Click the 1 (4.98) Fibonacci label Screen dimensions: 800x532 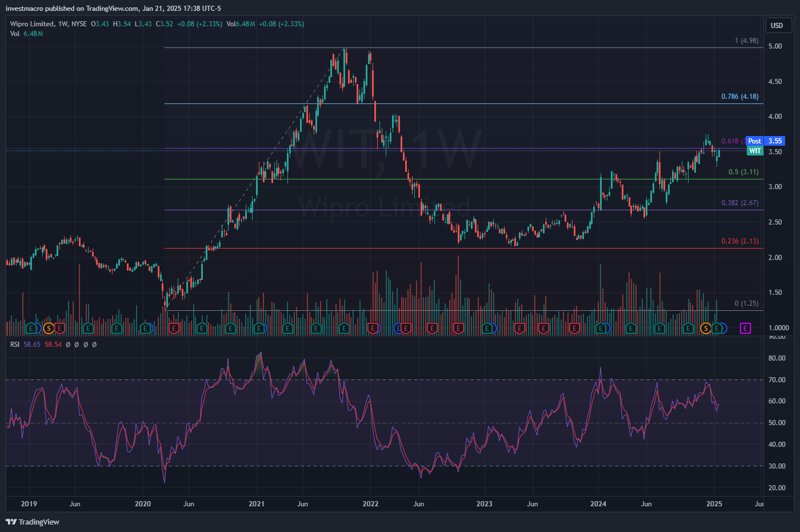(x=747, y=41)
